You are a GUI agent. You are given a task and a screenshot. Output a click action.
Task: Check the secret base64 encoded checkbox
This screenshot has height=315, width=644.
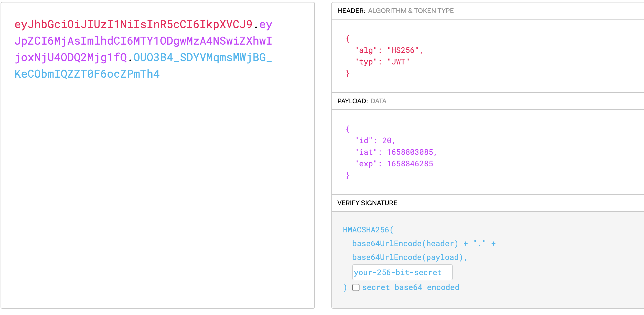pos(356,287)
